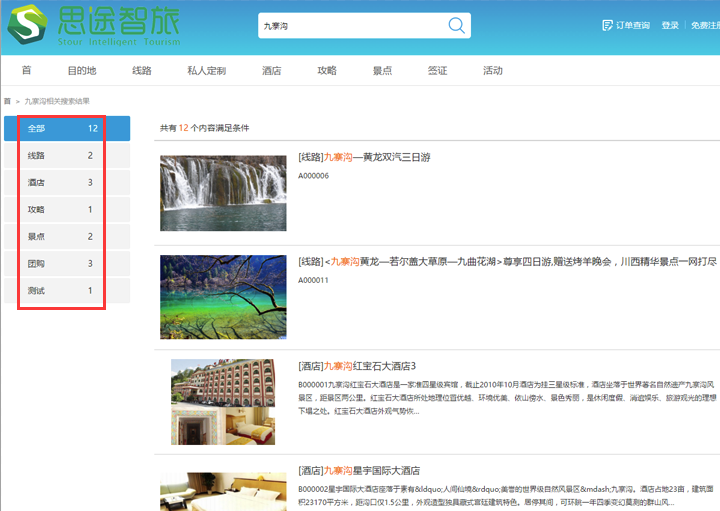
Task: Click the search box containing 九寨沟
Action: (x=350, y=27)
